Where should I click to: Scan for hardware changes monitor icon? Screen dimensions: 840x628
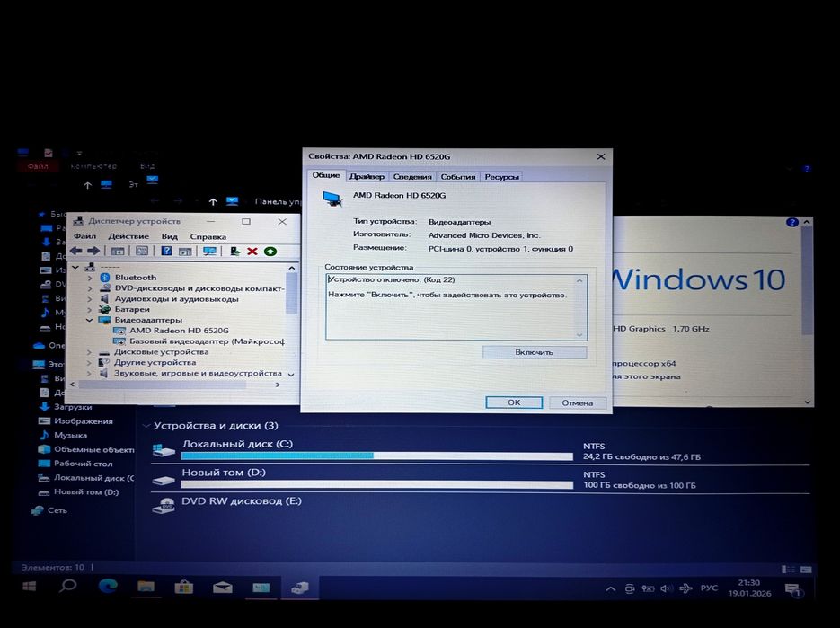tap(209, 251)
